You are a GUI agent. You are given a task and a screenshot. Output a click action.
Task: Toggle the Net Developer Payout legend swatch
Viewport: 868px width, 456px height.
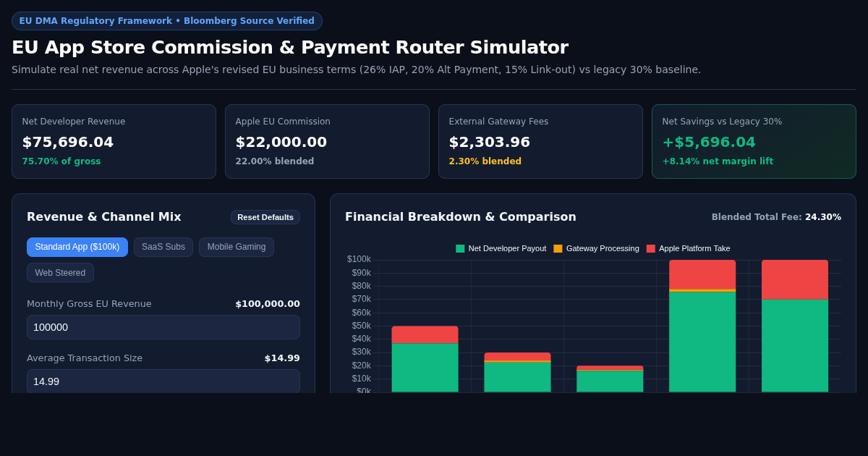(460, 248)
